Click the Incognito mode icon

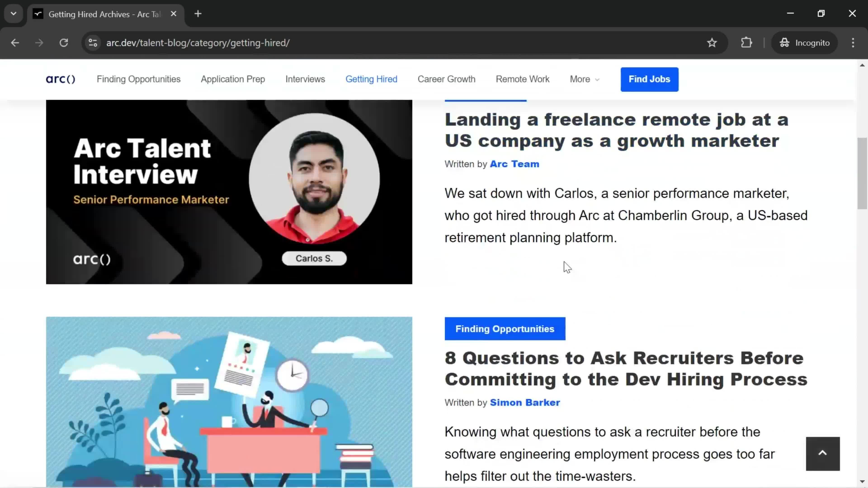click(786, 42)
